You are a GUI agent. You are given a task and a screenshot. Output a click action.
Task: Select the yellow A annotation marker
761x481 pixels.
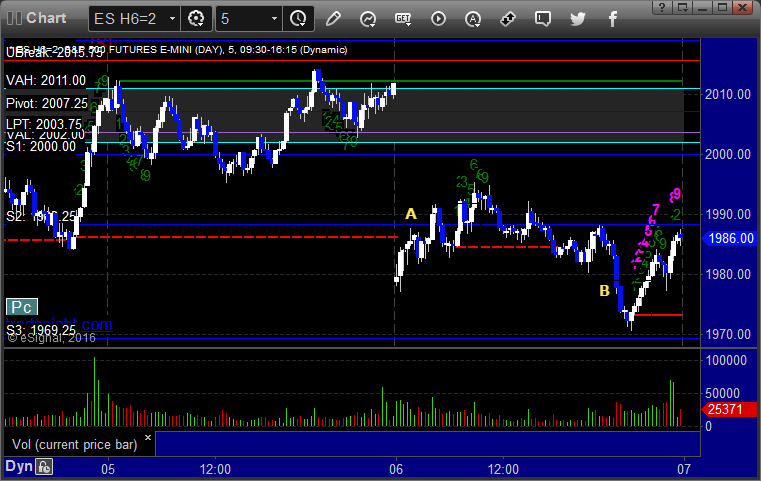coord(411,214)
